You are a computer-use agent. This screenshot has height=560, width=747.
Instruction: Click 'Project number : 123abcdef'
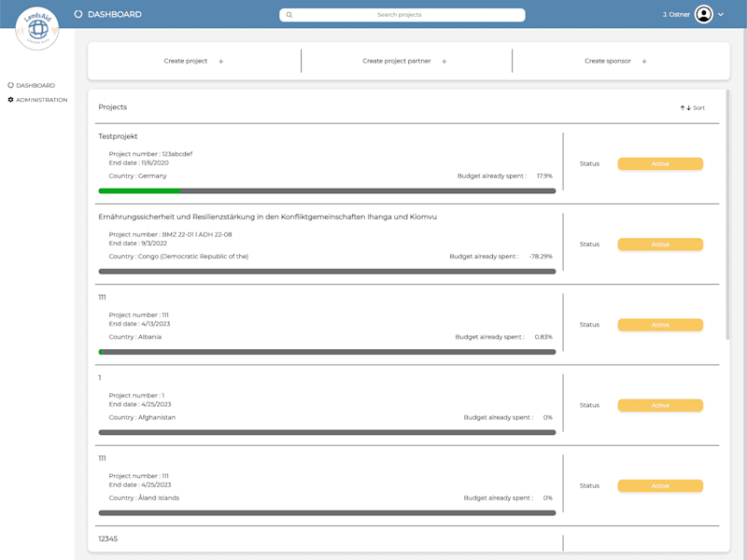(150, 154)
